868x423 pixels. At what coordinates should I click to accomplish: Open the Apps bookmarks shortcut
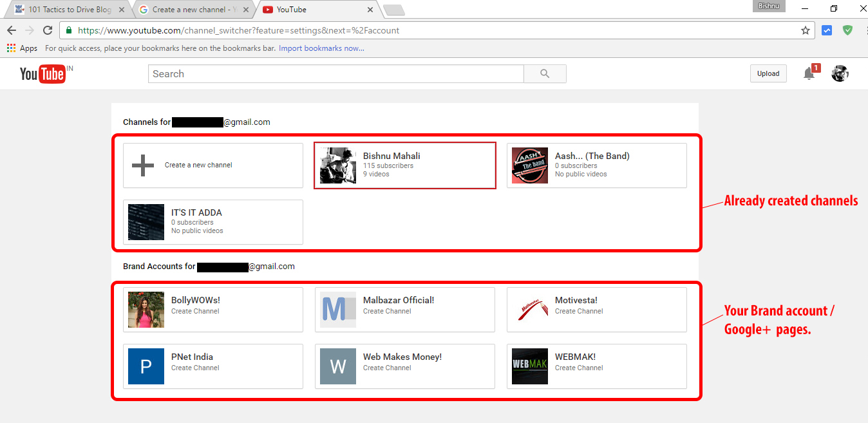coord(22,48)
